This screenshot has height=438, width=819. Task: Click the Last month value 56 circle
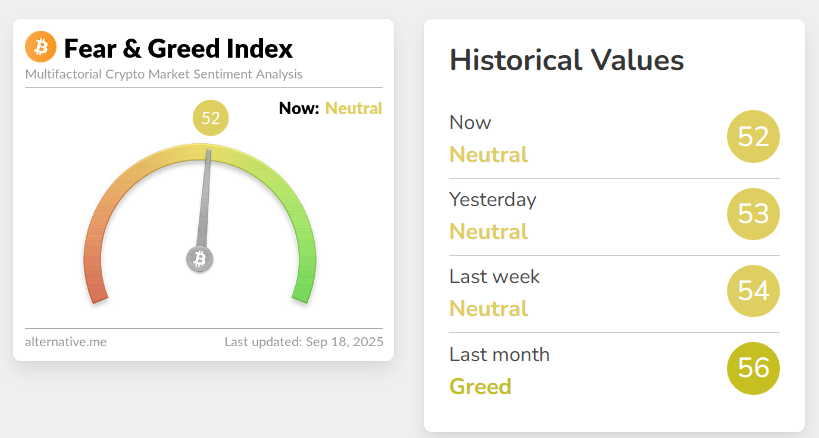(753, 367)
